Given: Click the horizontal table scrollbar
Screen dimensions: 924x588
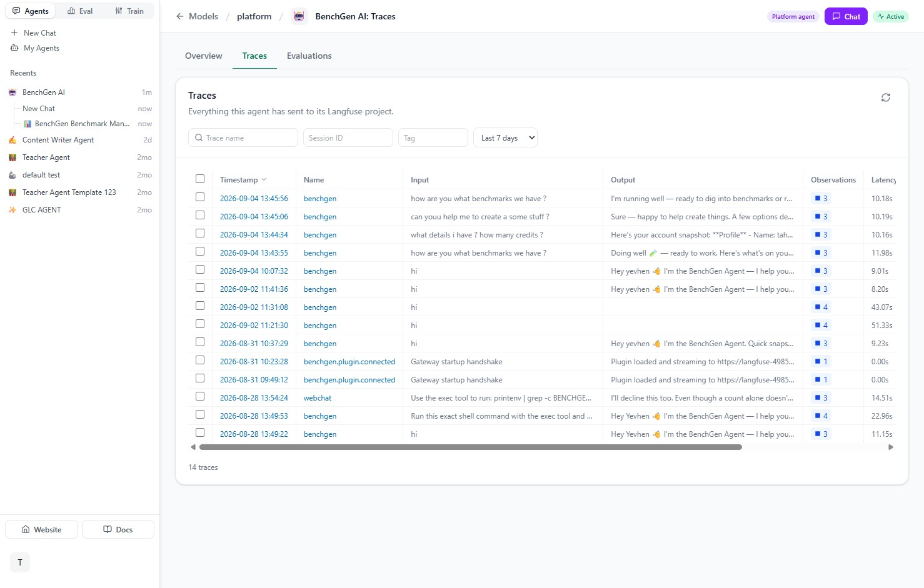Looking at the screenshot, I should pos(470,447).
